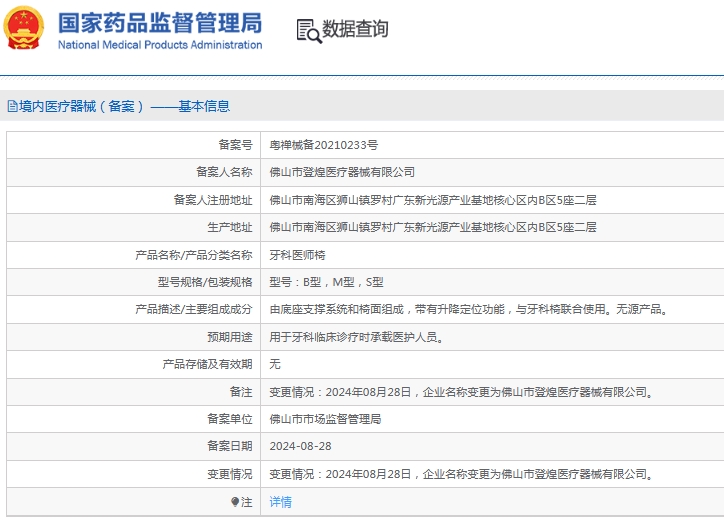
Task: Click the 变更情况 value in the 变更情况 row
Action: 461,474
